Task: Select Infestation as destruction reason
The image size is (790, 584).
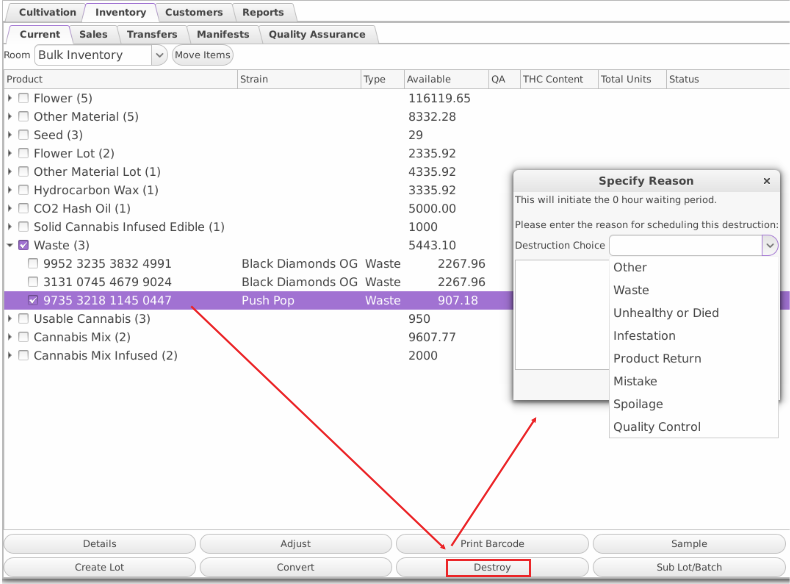Action: (644, 336)
